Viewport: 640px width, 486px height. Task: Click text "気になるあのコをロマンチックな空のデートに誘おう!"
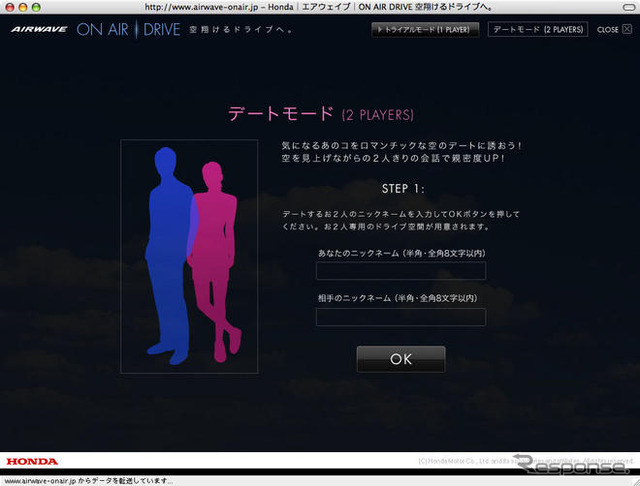point(401,145)
